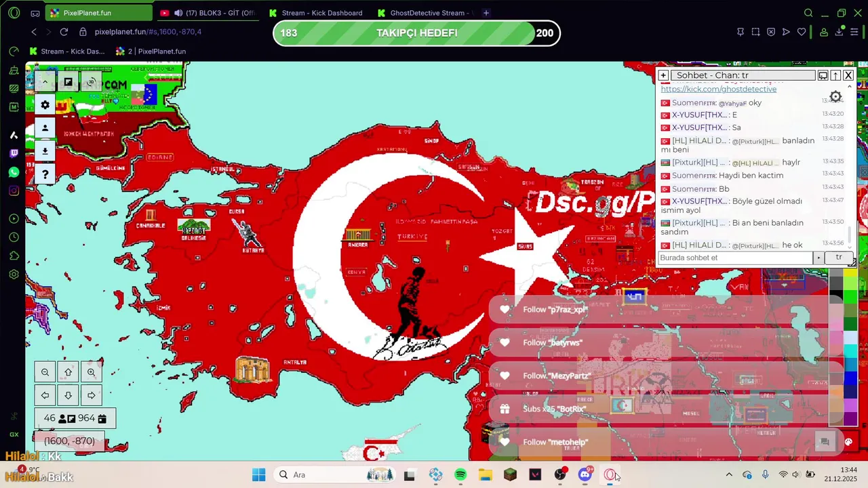
Task: Open the 'tr' chat channel dropdown
Action: (x=839, y=258)
